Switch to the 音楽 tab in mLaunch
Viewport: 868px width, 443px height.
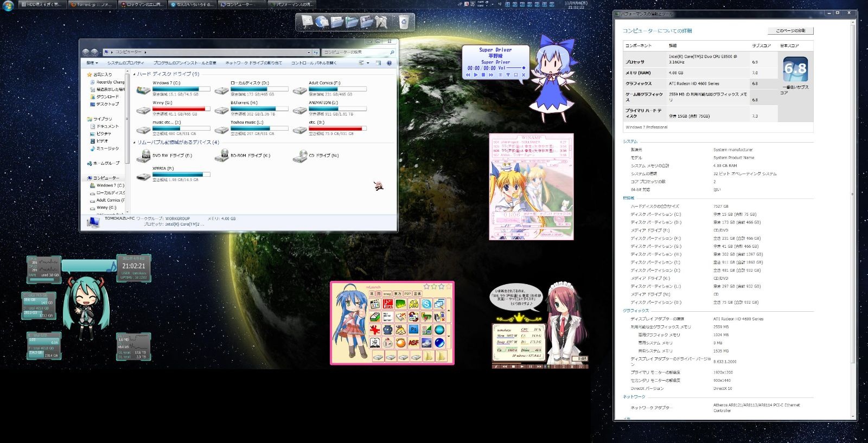tap(417, 294)
